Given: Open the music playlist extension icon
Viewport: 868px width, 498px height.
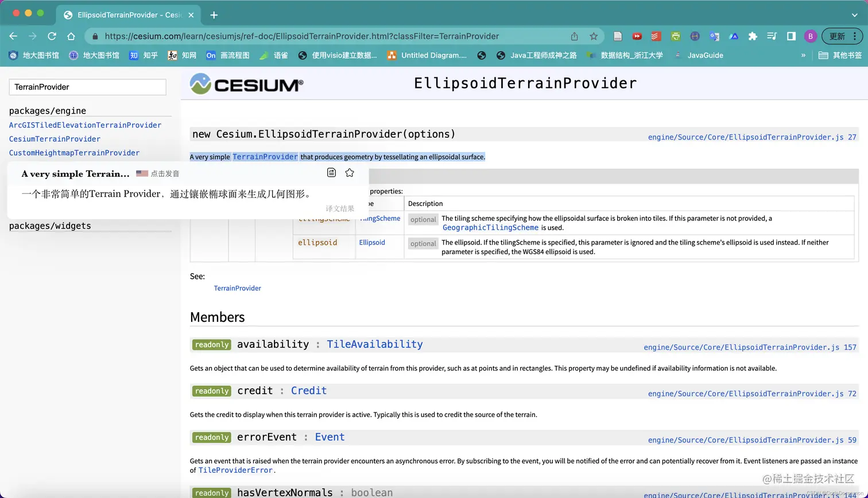Looking at the screenshot, I should pos(772,36).
